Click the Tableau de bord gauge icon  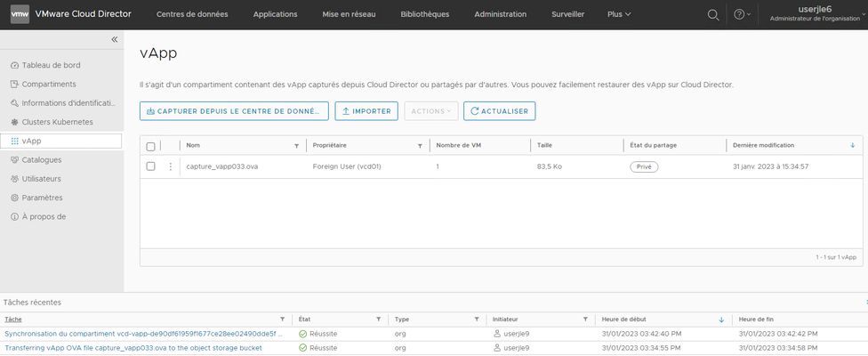click(15, 65)
